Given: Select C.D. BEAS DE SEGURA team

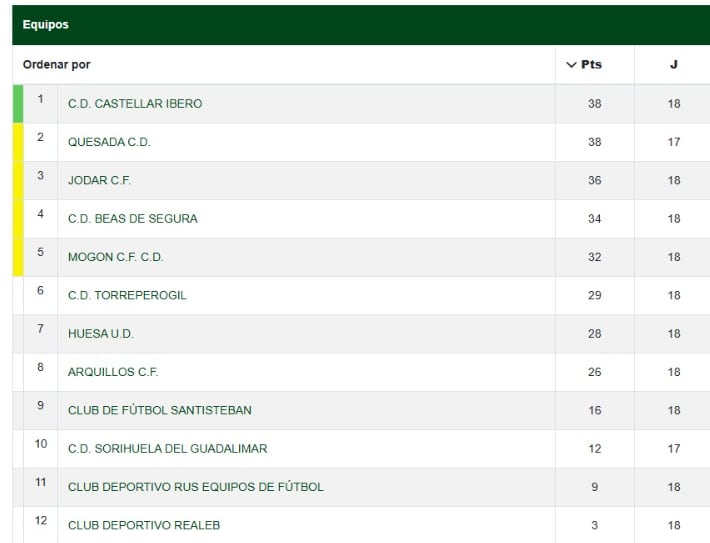Looking at the screenshot, I should [133, 219].
